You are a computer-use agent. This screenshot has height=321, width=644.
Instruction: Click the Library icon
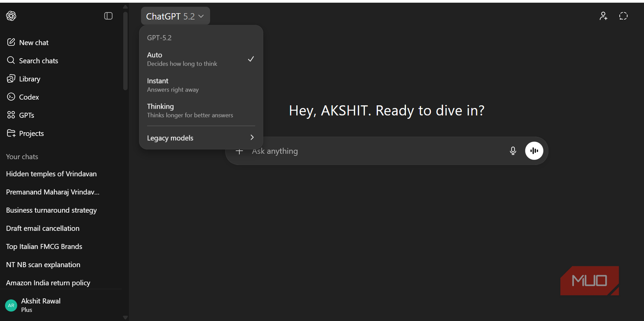tap(11, 79)
